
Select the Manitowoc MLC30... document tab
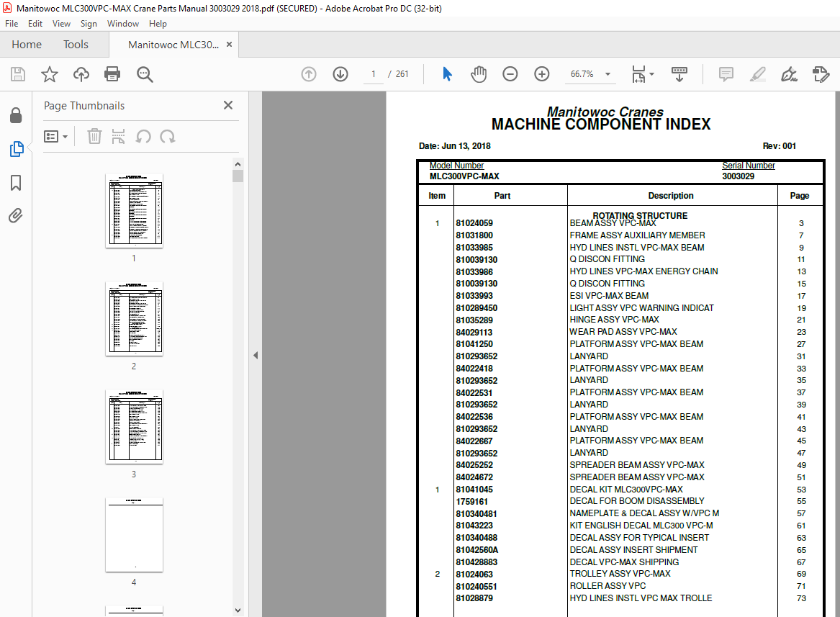173,45
